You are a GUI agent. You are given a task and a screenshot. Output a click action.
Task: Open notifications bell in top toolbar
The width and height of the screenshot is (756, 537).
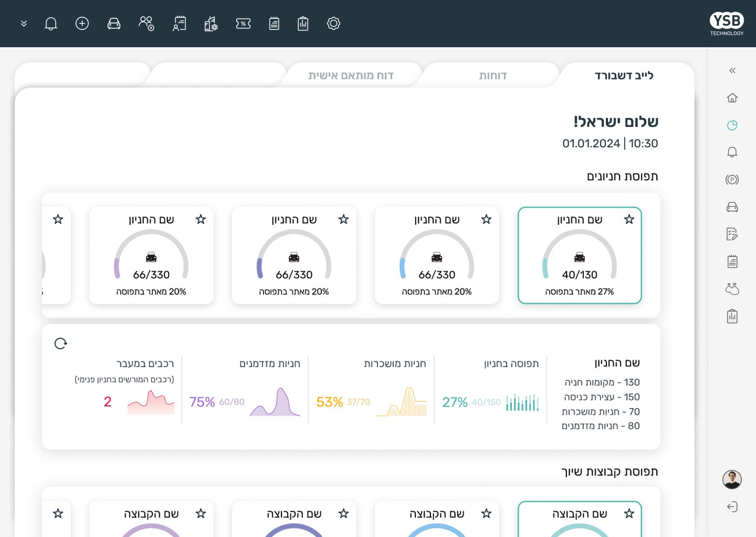pyautogui.click(x=51, y=24)
